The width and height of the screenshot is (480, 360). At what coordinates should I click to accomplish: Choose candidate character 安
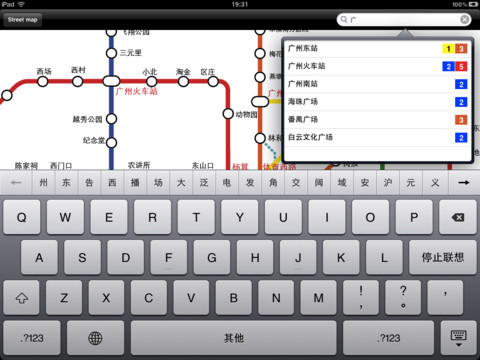click(x=365, y=182)
